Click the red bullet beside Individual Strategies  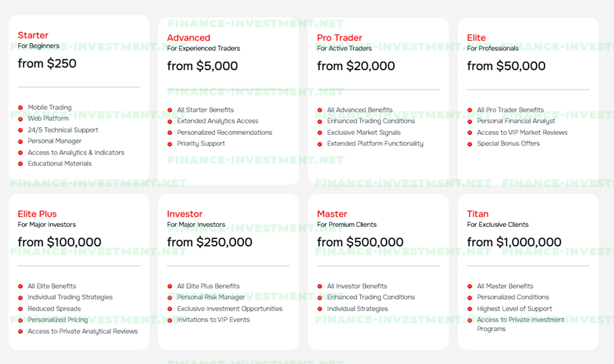(x=320, y=309)
